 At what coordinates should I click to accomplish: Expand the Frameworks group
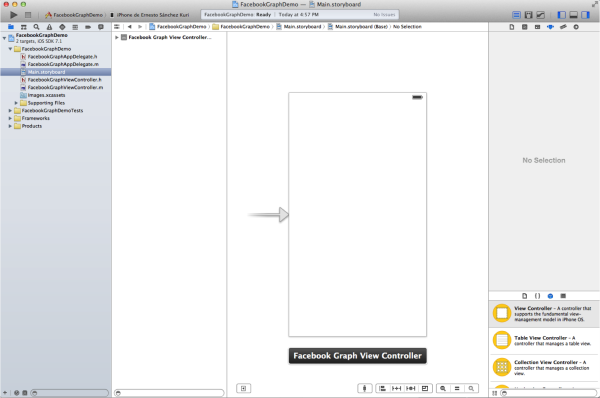pyautogui.click(x=10, y=118)
